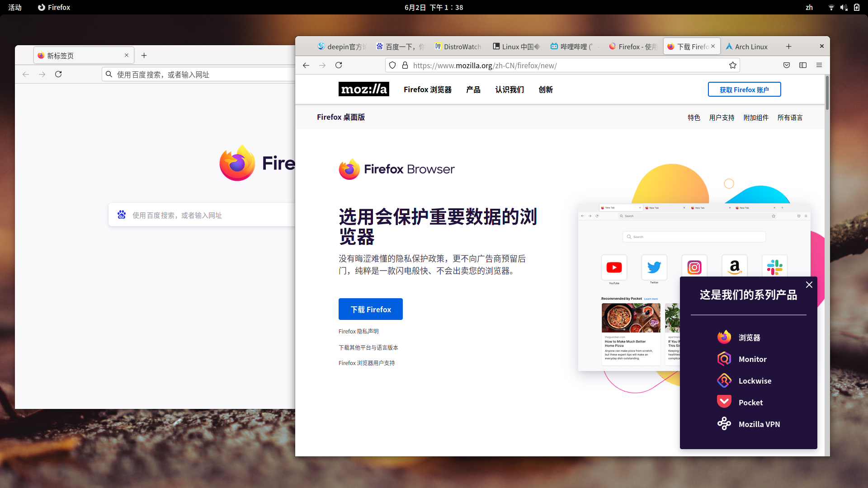Click the site security padlock icon

(405, 66)
